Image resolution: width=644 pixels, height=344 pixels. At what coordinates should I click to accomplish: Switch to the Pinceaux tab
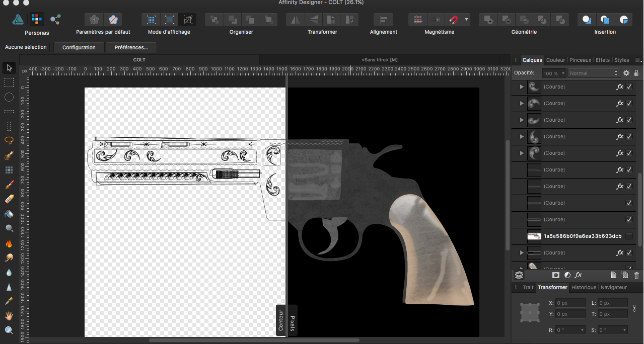[x=580, y=60]
